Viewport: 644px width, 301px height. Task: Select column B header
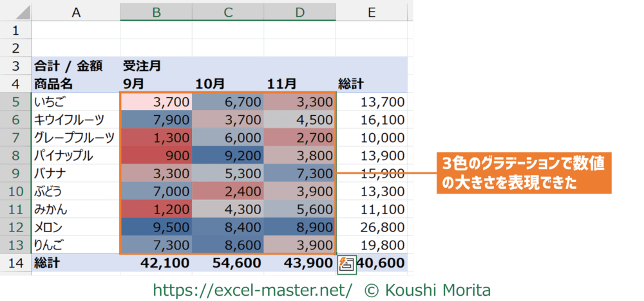156,11
